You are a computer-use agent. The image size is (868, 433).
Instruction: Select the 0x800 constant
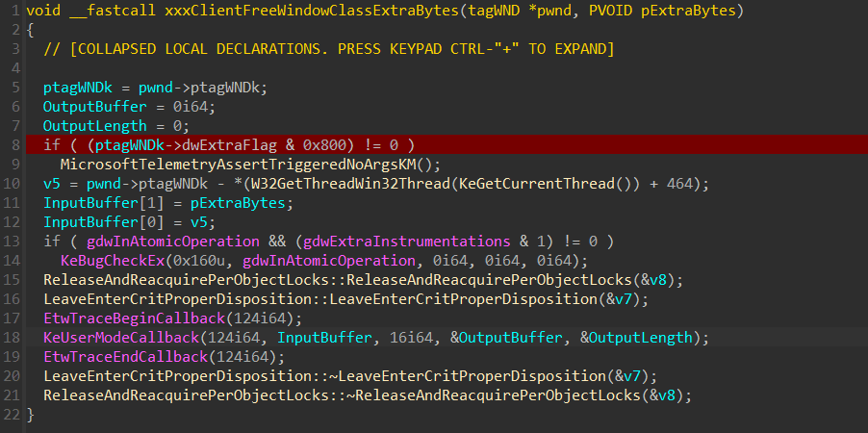click(x=324, y=145)
